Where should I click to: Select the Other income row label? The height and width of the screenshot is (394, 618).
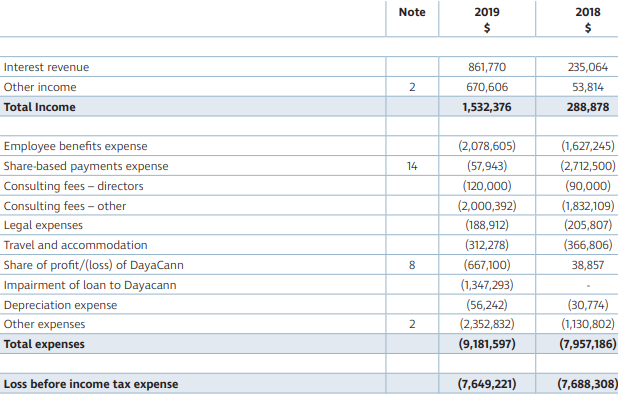coord(40,87)
